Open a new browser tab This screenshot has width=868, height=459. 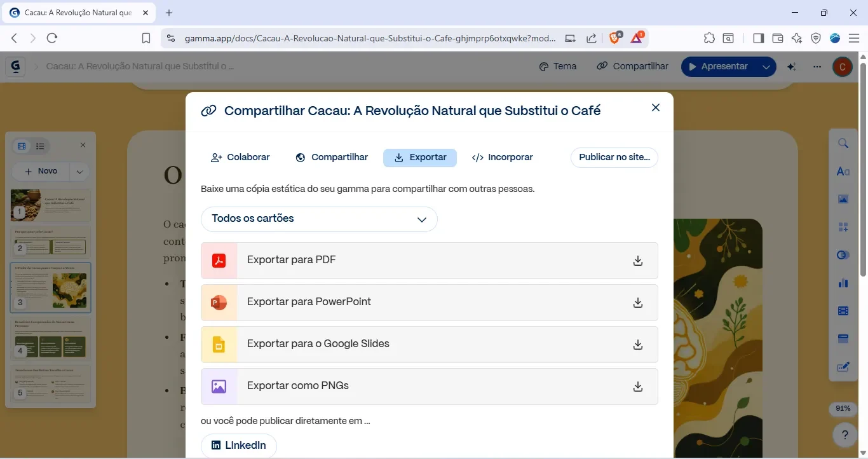tap(169, 13)
